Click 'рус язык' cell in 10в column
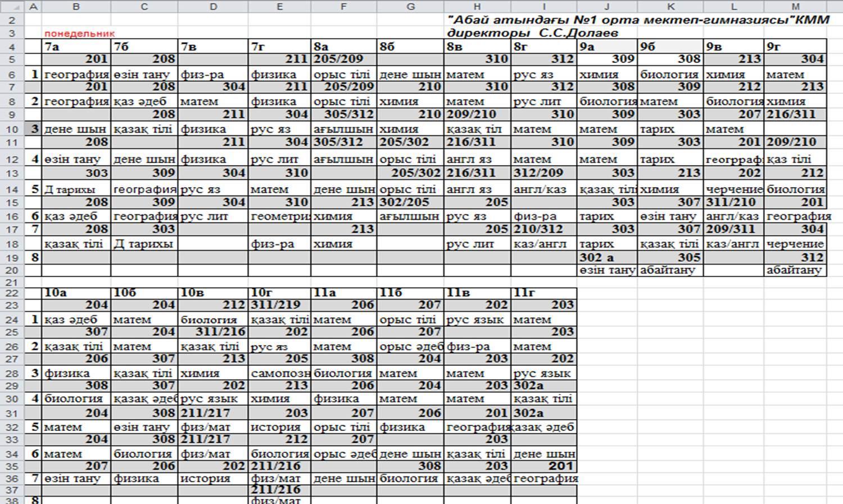The width and height of the screenshot is (843, 504). tap(213, 399)
